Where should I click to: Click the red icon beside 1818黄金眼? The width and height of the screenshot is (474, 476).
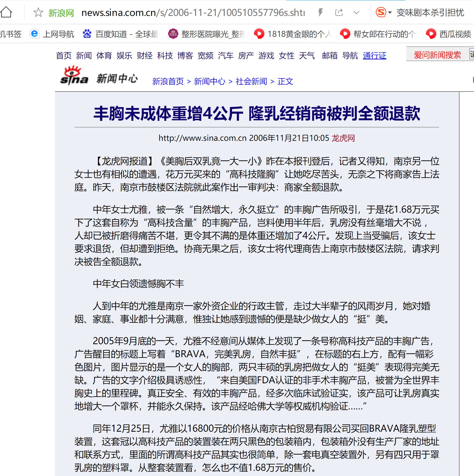tap(259, 34)
